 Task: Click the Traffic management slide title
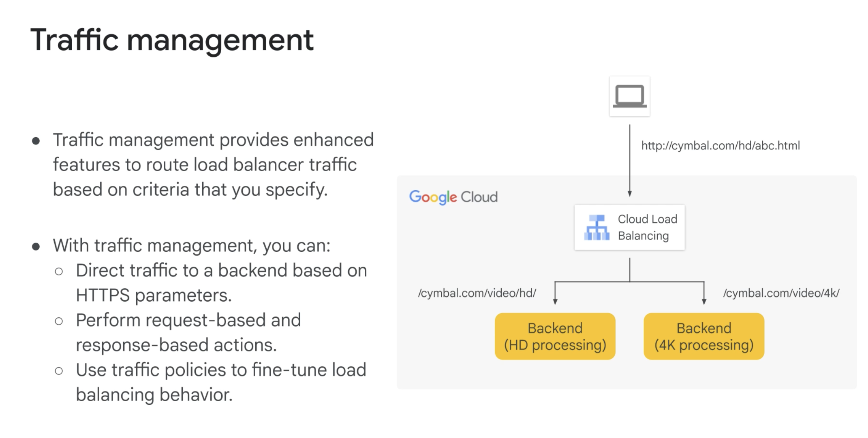(x=172, y=40)
